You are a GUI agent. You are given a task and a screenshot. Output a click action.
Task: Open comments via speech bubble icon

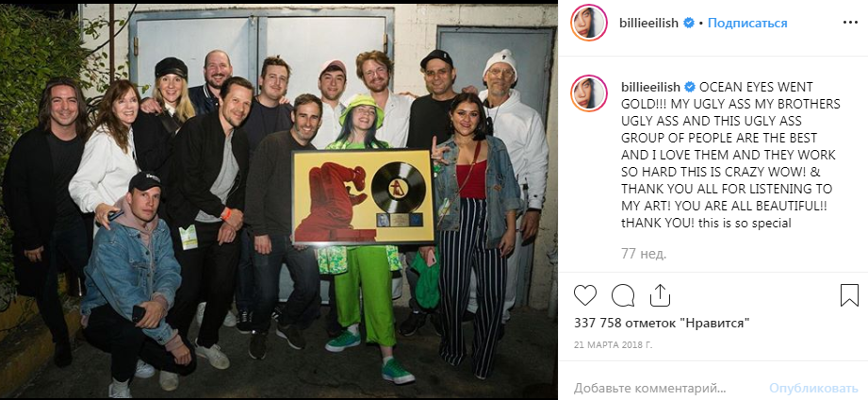(x=623, y=295)
